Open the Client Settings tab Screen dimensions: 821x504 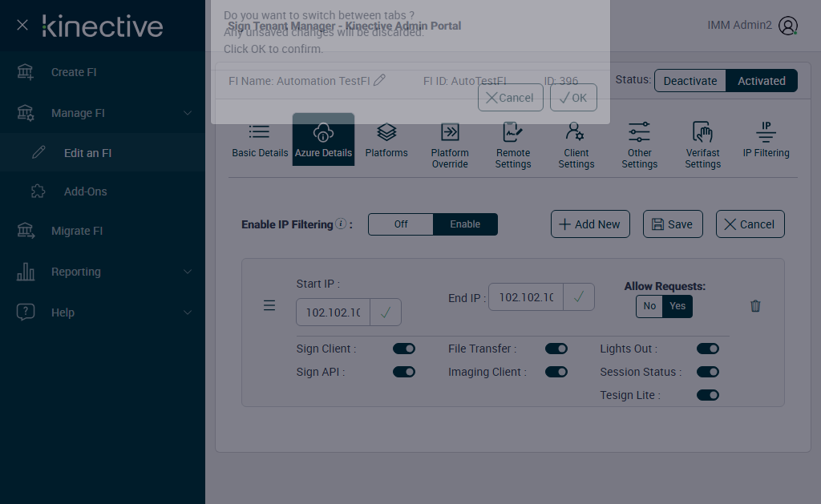tap(576, 145)
